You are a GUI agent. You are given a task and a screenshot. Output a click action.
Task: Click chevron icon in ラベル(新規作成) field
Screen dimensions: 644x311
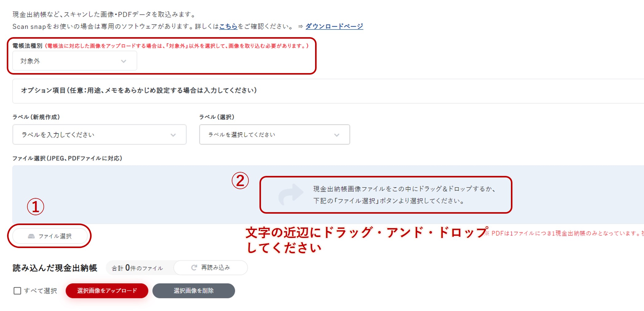173,135
